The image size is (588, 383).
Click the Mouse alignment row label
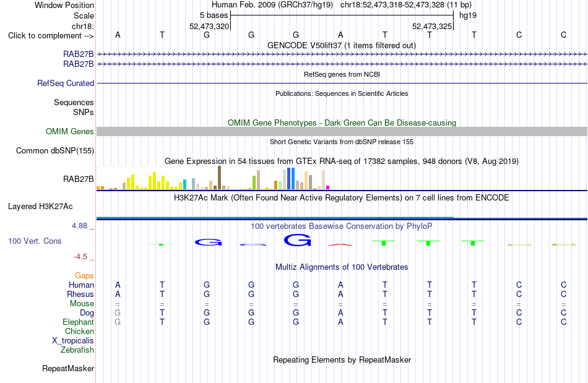pos(82,304)
